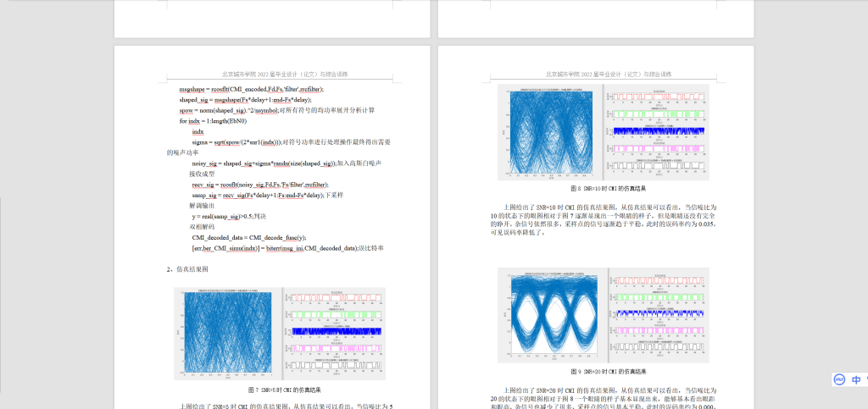
Task: Click code line 'shaped_sig = msgshape(Fs*delay+1...'
Action: click(x=245, y=100)
